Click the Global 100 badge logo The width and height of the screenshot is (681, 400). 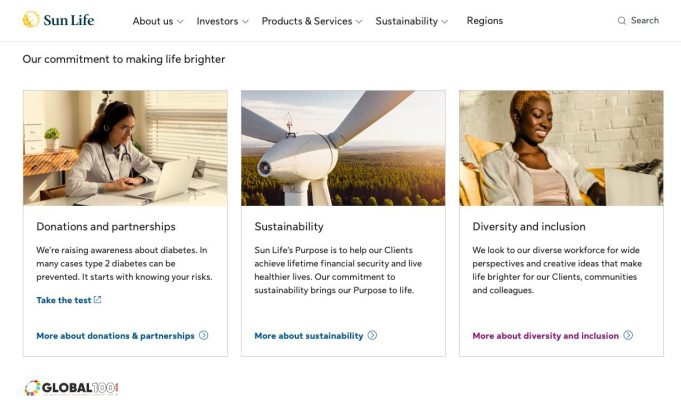(x=72, y=388)
